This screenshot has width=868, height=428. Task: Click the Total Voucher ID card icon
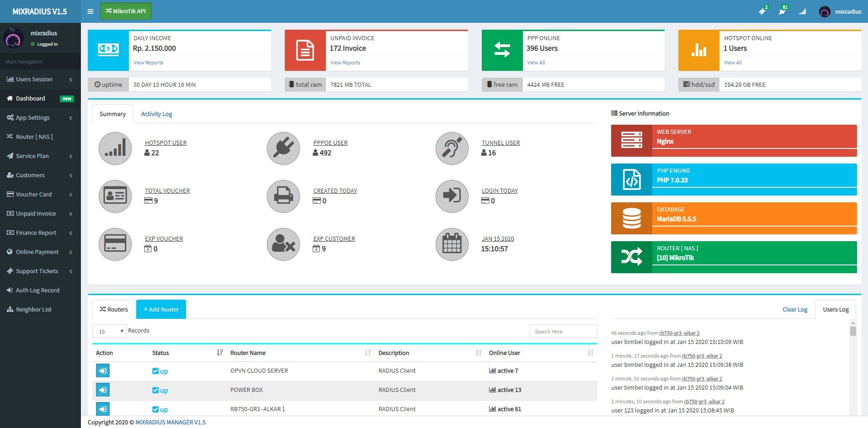(115, 196)
